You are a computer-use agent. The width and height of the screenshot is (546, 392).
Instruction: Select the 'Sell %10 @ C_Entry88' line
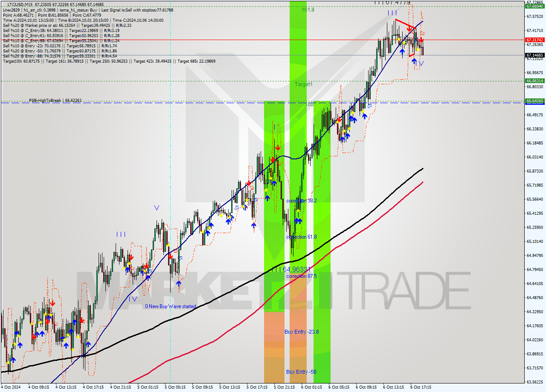click(x=61, y=40)
